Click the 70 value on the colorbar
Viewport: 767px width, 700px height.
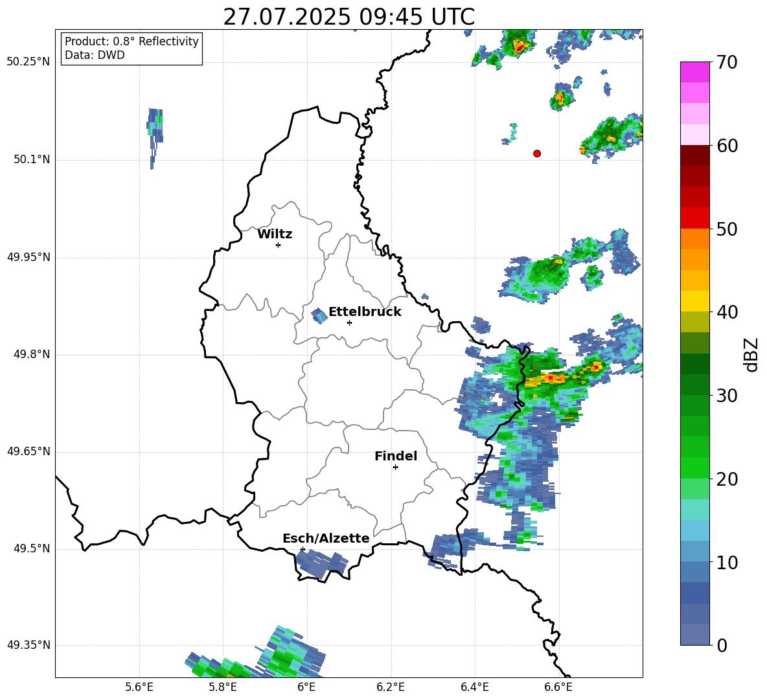pos(727,62)
